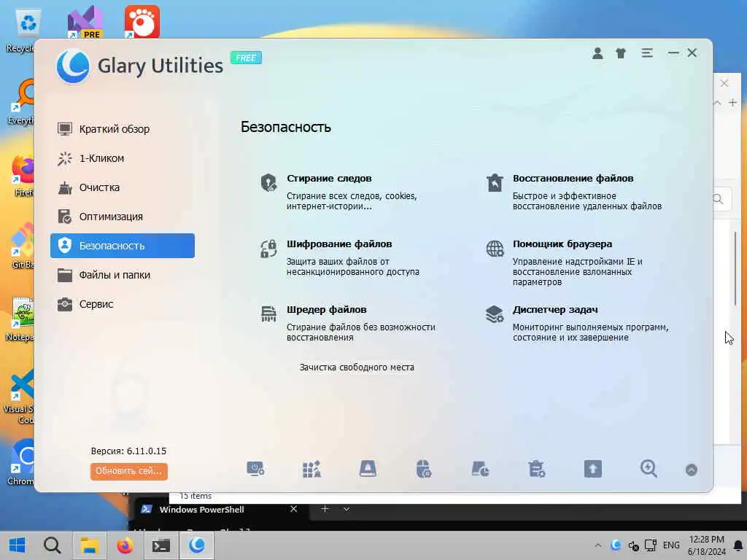Open the hamburger main menu
The height and width of the screenshot is (560, 747).
(x=647, y=52)
